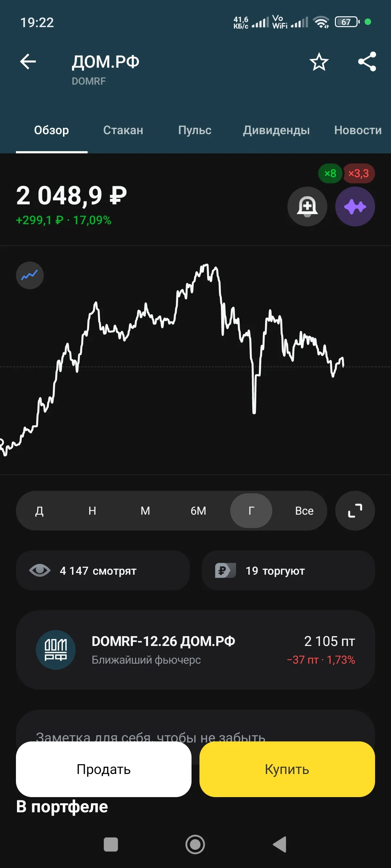
Task: Open the share icon
Action: click(x=367, y=61)
